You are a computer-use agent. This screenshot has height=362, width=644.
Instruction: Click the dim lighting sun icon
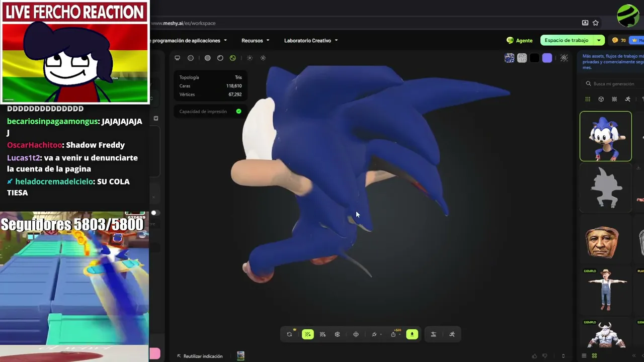point(250,58)
